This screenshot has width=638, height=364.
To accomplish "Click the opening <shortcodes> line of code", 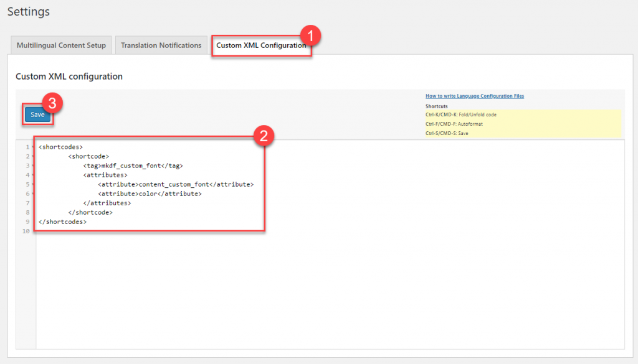I will (x=60, y=147).
